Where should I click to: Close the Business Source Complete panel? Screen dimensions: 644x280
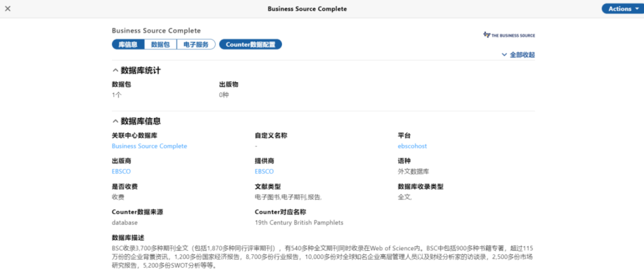tap(7, 8)
